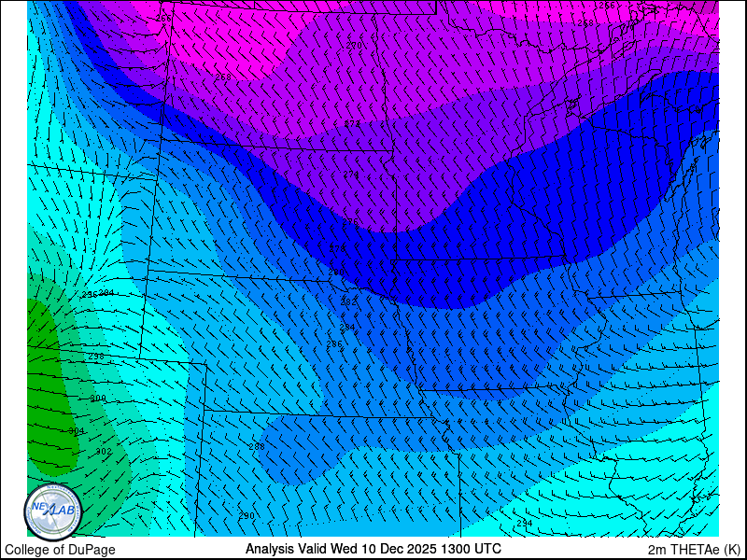Select the 290 contour label

[x=247, y=516]
